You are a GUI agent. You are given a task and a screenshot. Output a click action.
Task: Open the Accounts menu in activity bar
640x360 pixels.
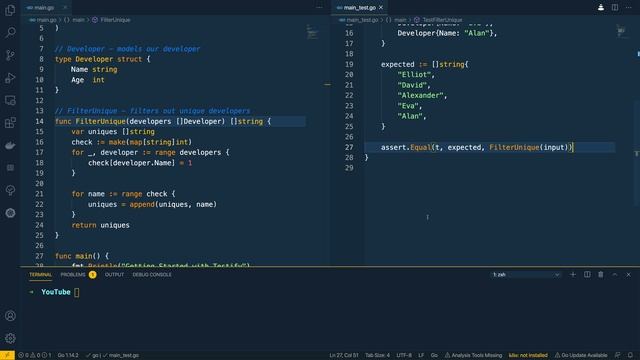click(x=10, y=316)
